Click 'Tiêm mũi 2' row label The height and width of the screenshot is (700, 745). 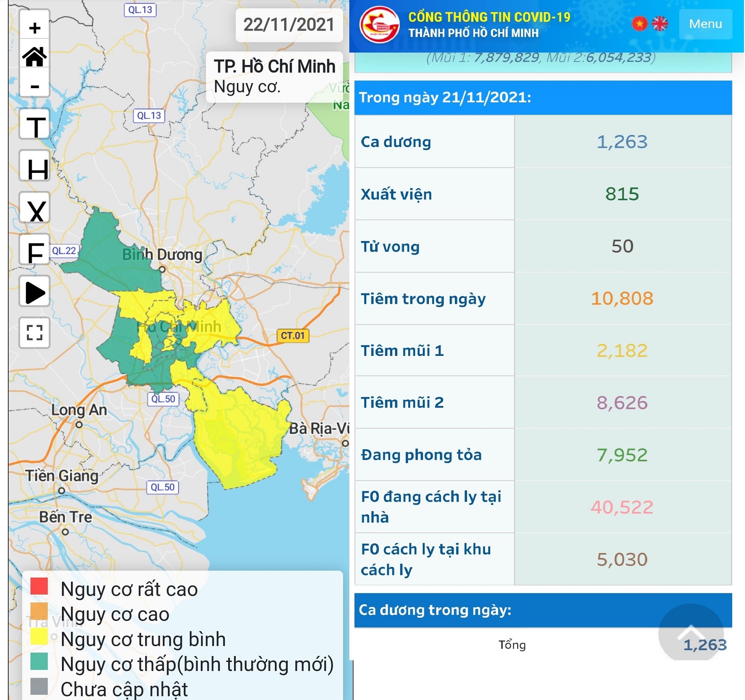pyautogui.click(x=402, y=403)
